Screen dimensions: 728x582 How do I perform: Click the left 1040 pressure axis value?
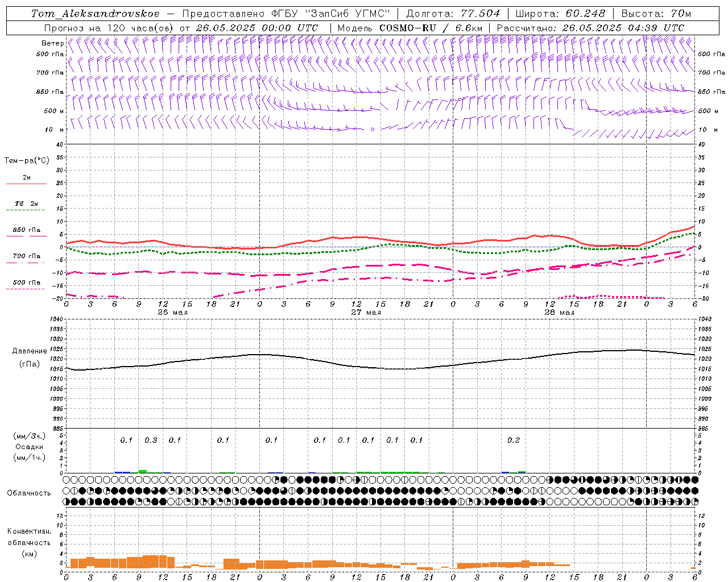tap(57, 319)
